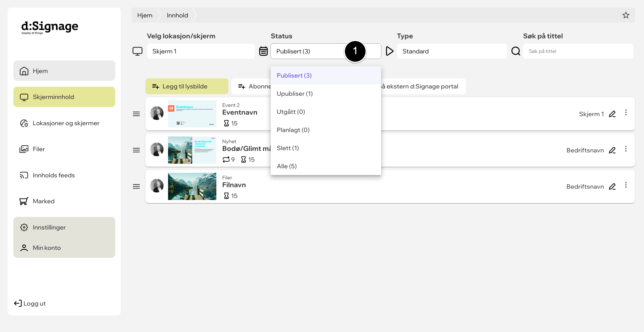The image size is (644, 332).
Task: Go to Hjem in sidebar
Action: [64, 71]
